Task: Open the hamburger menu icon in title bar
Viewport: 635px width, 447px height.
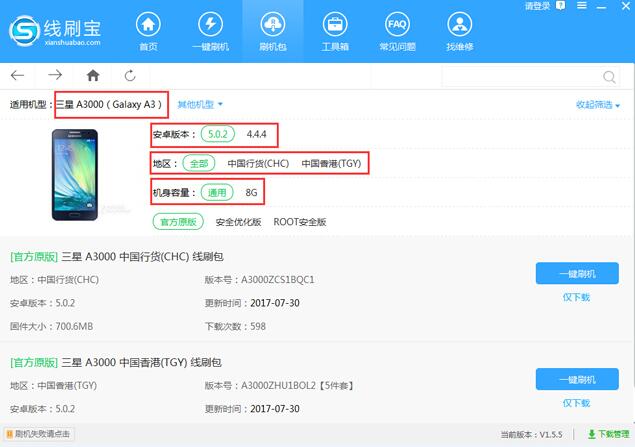Action: click(582, 5)
